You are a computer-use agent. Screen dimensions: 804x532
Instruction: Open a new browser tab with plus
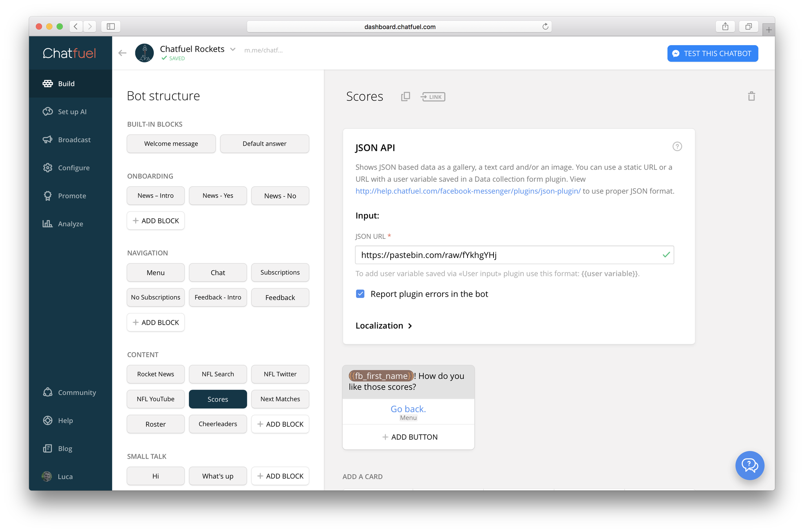pyautogui.click(x=769, y=30)
